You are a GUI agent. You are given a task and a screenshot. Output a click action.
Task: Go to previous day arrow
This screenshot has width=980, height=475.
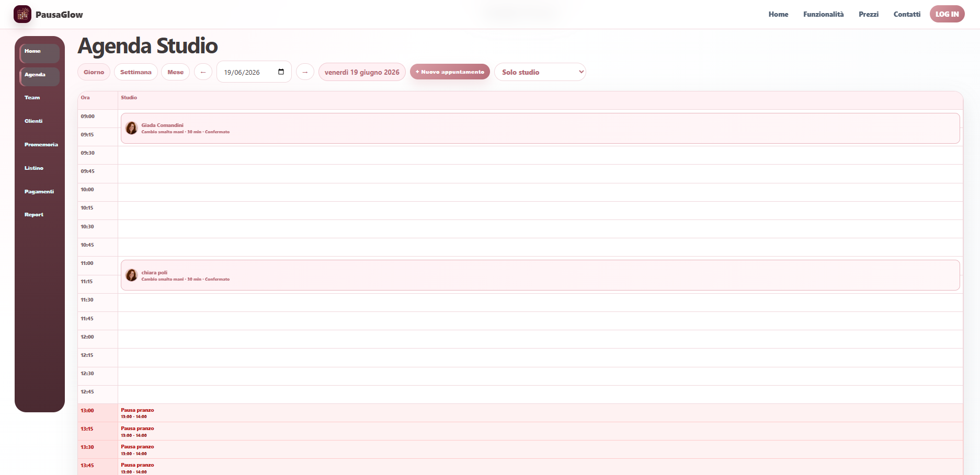point(203,72)
